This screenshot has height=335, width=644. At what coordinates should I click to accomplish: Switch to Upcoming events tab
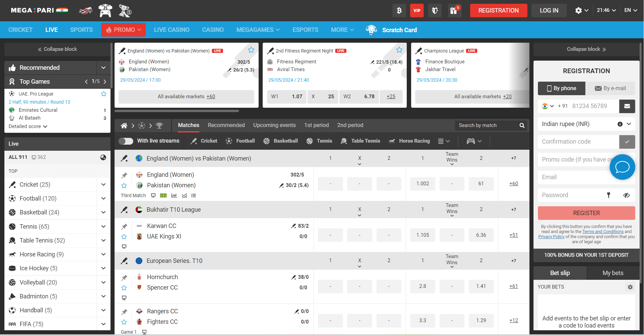click(274, 125)
